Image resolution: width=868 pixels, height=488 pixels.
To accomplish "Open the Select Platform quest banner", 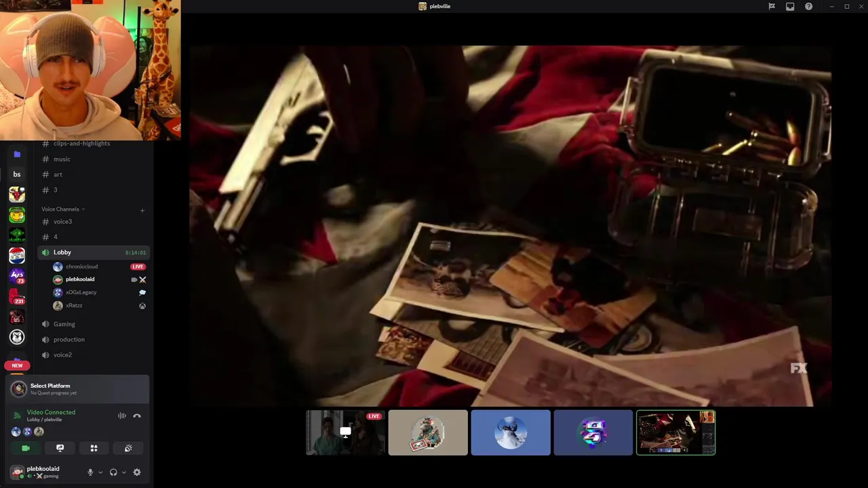I will pyautogui.click(x=77, y=389).
